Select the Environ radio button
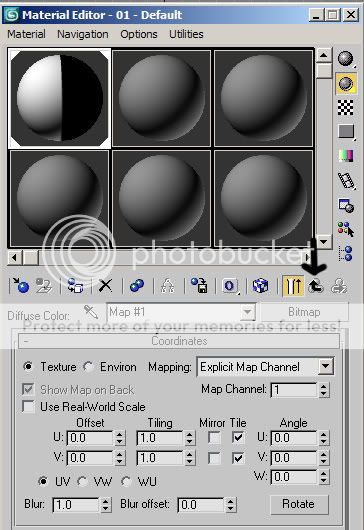This screenshot has height=530, width=364. (x=89, y=367)
